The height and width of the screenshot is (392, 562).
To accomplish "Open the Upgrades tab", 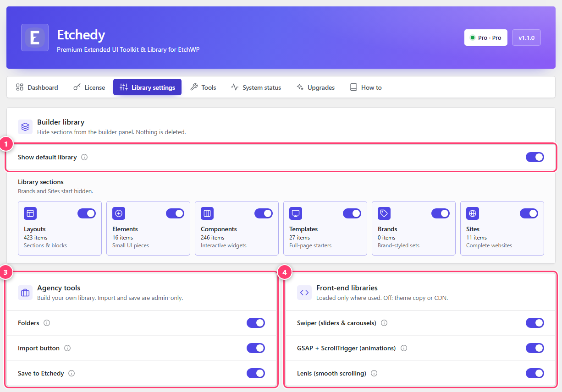I will [315, 87].
